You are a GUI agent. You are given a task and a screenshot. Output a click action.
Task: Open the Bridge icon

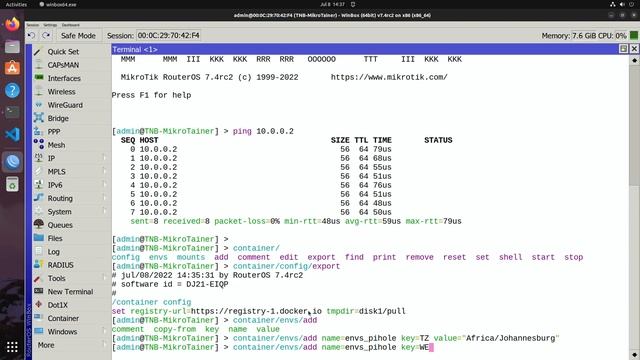click(38, 118)
